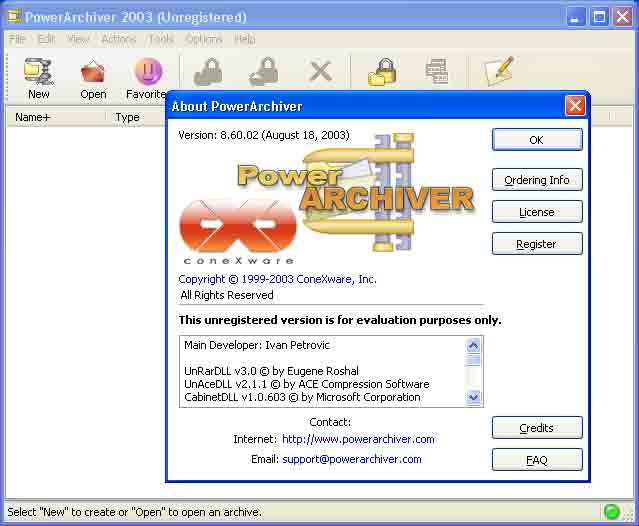Image resolution: width=639 pixels, height=526 pixels.
Task: Close the PowerArchiver 2003 main window
Action: (623, 17)
